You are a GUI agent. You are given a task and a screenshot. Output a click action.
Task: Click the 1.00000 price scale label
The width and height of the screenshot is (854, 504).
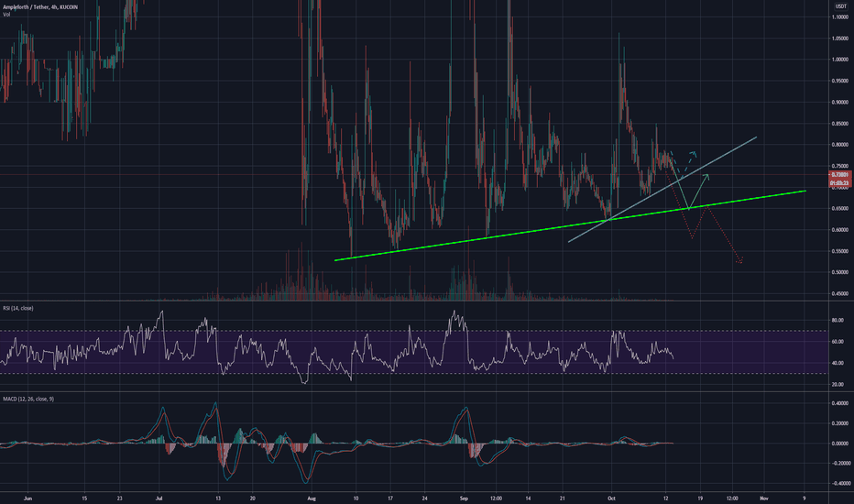tap(840, 60)
